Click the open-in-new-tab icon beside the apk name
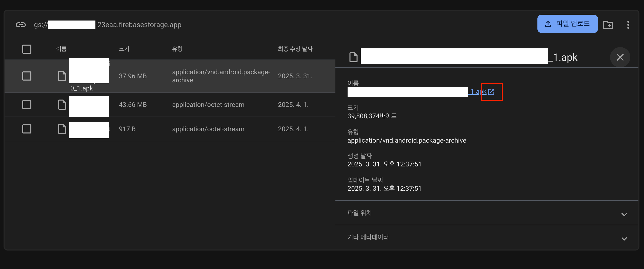The width and height of the screenshot is (644, 269). (x=491, y=92)
